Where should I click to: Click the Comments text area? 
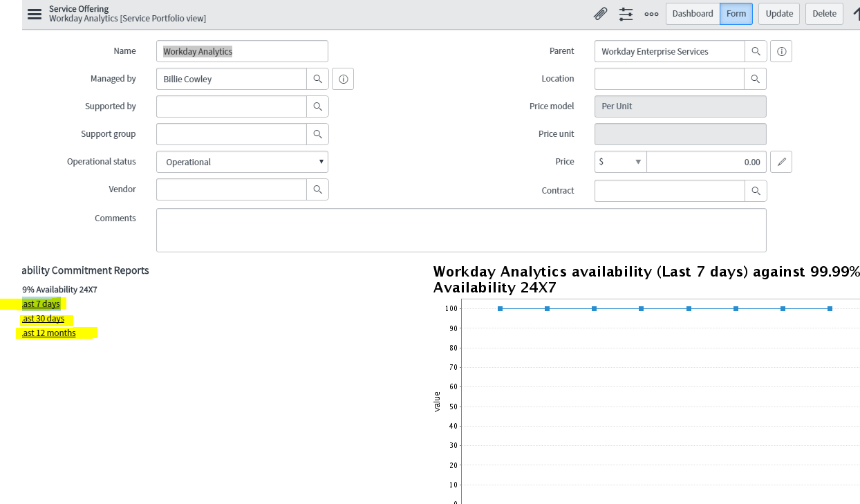461,230
